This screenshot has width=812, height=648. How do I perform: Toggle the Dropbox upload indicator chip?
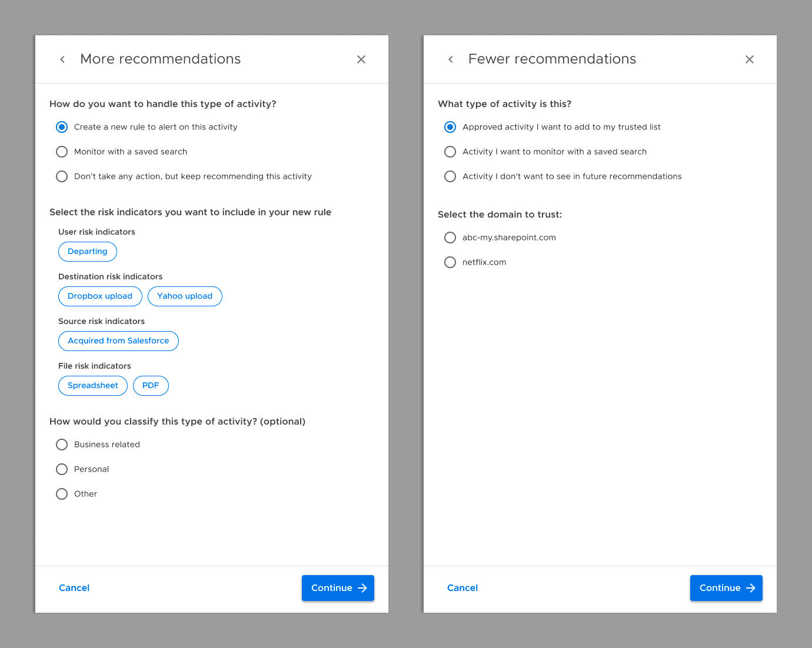coord(100,296)
